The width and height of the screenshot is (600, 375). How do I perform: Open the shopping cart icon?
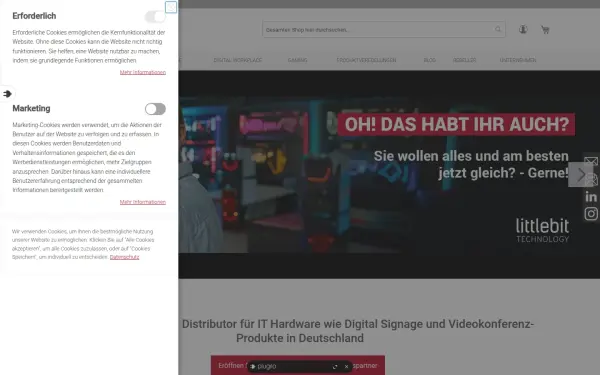(x=545, y=29)
